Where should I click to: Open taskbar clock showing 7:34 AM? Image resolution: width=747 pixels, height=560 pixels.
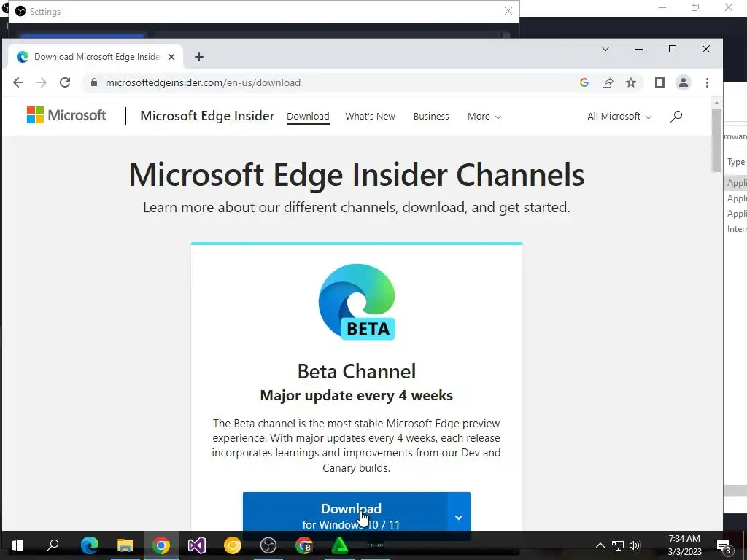[684, 545]
